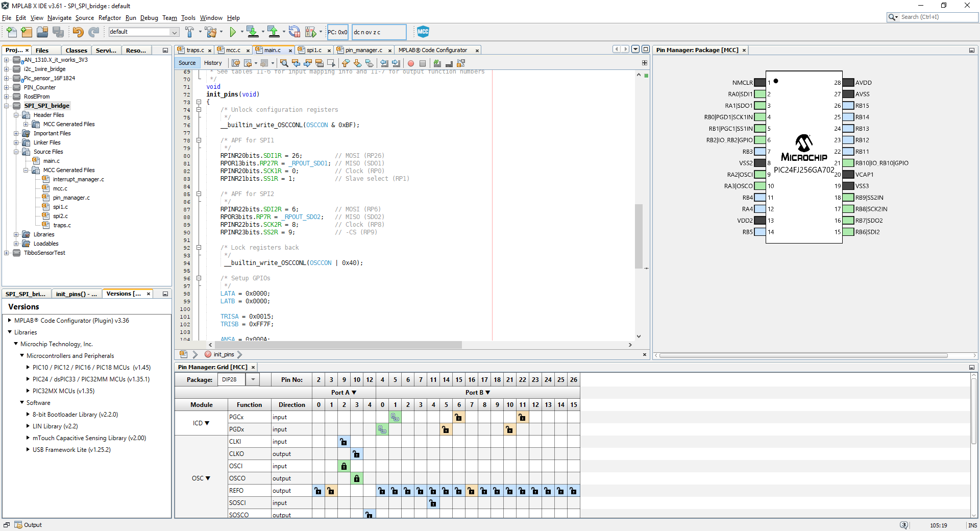Screen dimensions: 980x531
Task: Click the Source view button
Action: pos(187,63)
